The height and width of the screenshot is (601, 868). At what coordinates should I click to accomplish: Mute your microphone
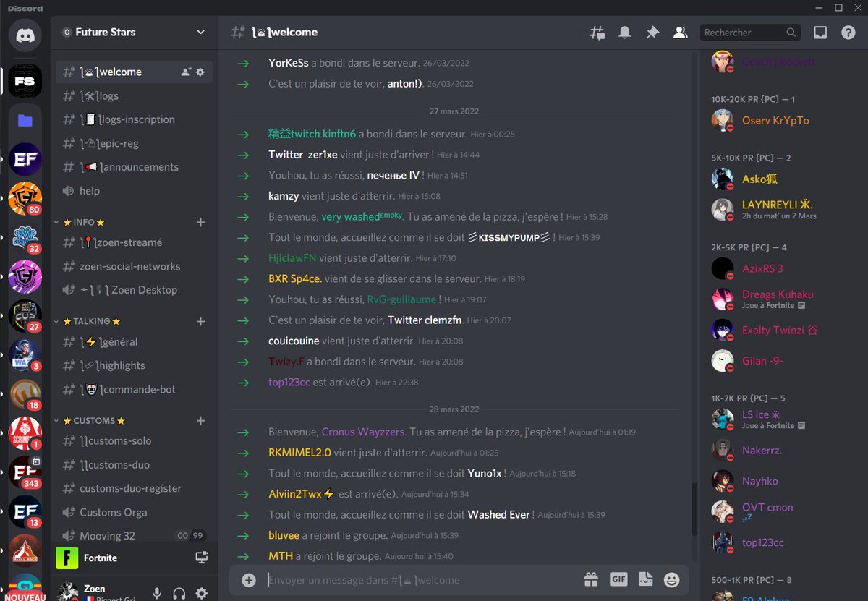157,593
